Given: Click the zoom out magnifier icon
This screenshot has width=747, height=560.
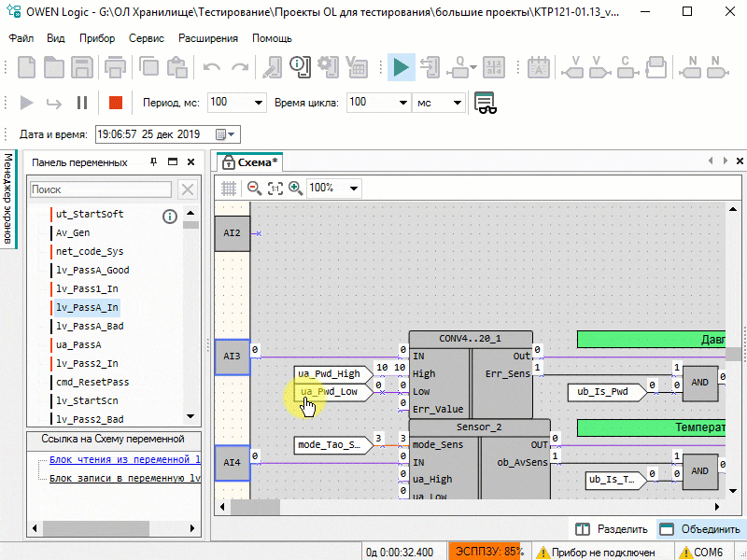Looking at the screenshot, I should pos(254,188).
